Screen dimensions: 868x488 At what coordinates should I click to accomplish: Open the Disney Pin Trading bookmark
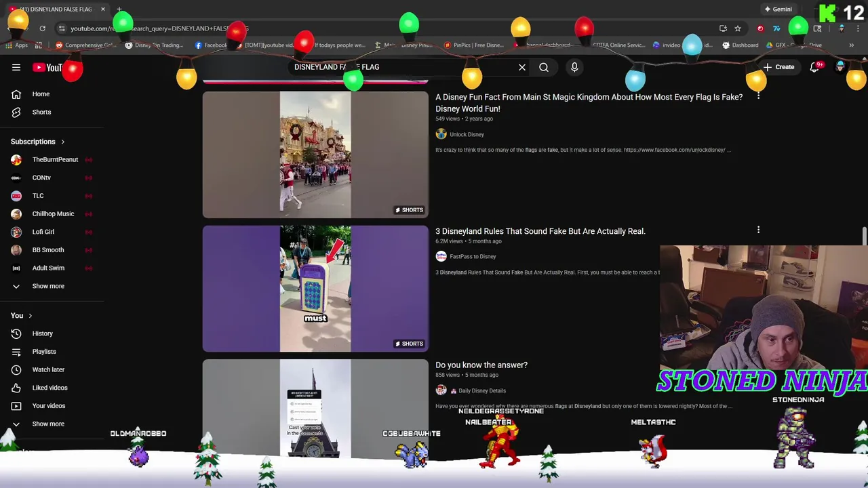point(155,45)
